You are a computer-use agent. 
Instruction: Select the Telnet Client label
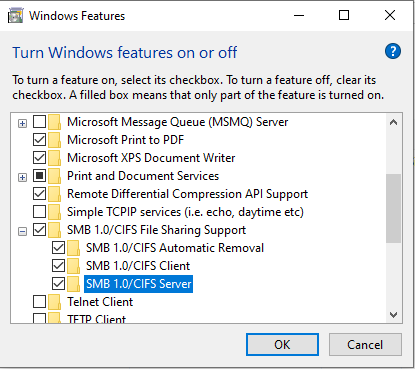[100, 302]
